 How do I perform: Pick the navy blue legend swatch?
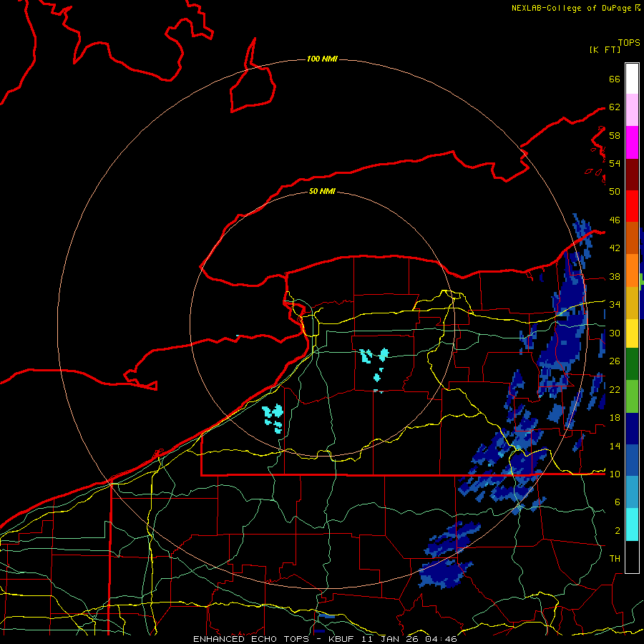(632, 429)
